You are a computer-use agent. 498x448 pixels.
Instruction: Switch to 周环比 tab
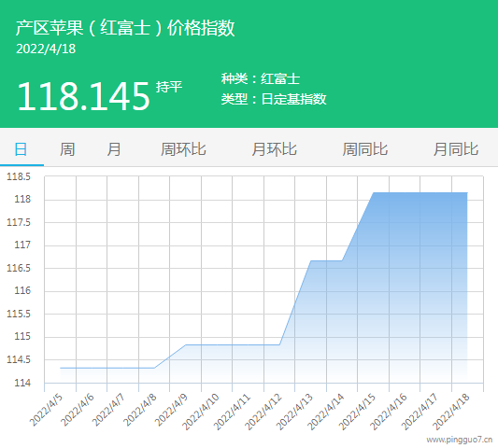(x=183, y=149)
